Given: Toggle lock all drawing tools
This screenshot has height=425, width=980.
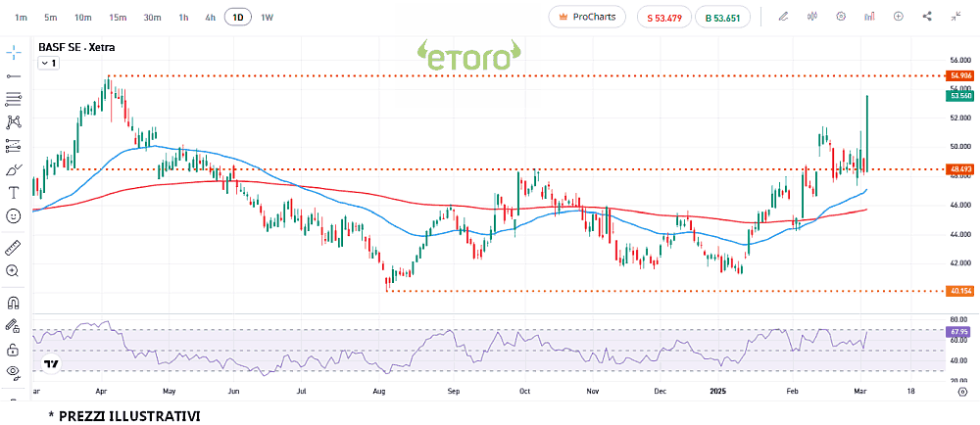Looking at the screenshot, I should [13, 350].
